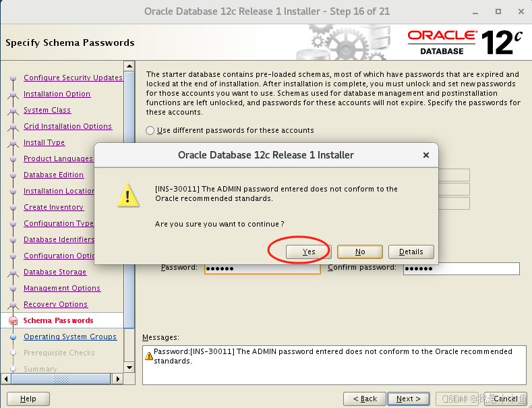Viewport: 532px width, 408px height.
Task: Click the Installation Option step bullet
Action: pos(13,94)
